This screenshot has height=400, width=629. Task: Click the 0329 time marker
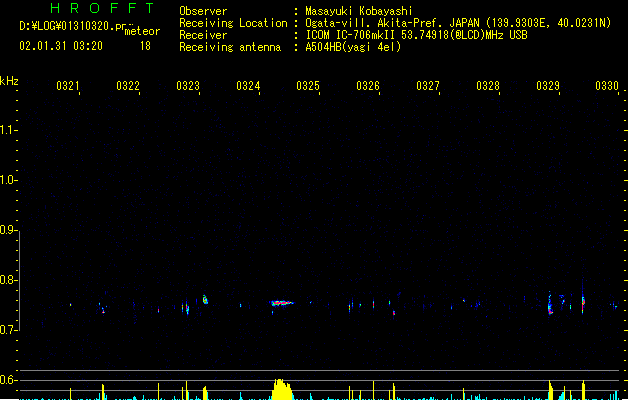pos(548,86)
